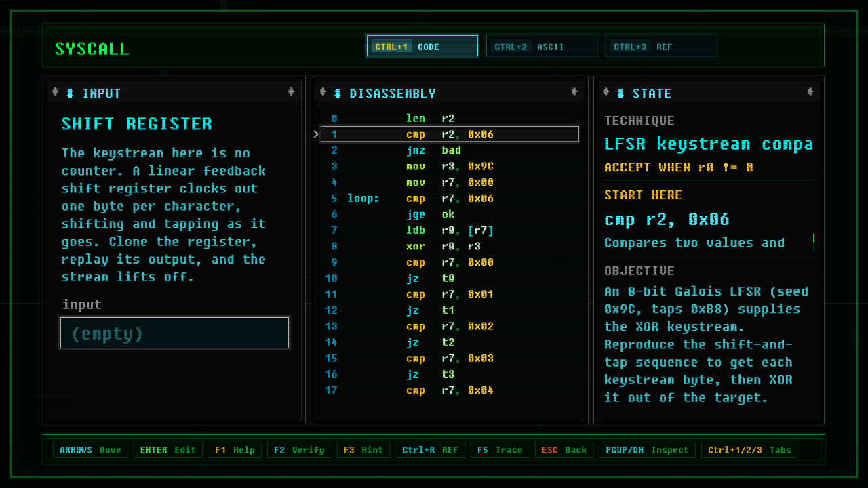The height and width of the screenshot is (488, 868).
Task: Select line 11 'cmp r7, 0x01'
Action: click(x=450, y=294)
